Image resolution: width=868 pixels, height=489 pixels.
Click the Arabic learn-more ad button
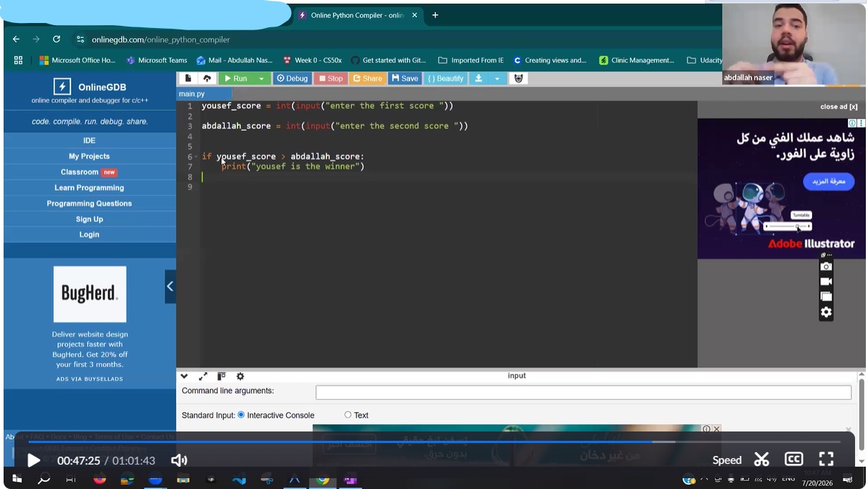[828, 181]
